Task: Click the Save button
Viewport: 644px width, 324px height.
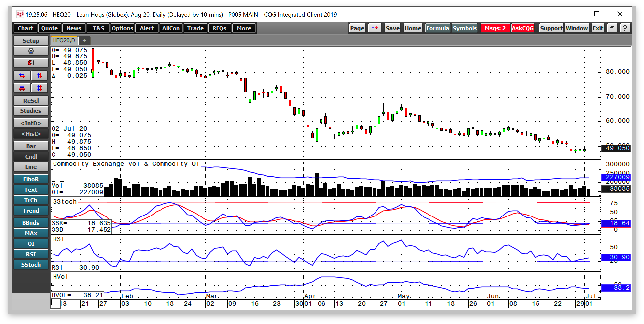Action: (x=393, y=28)
